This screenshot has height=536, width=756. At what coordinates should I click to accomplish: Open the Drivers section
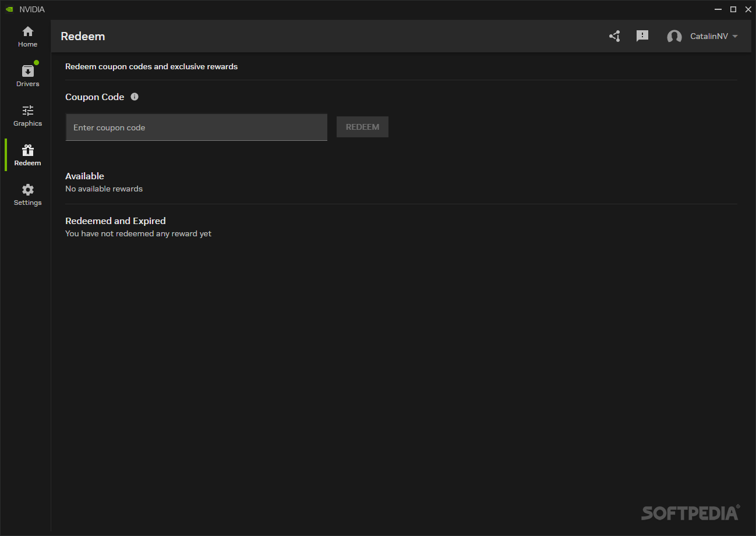tap(27, 76)
